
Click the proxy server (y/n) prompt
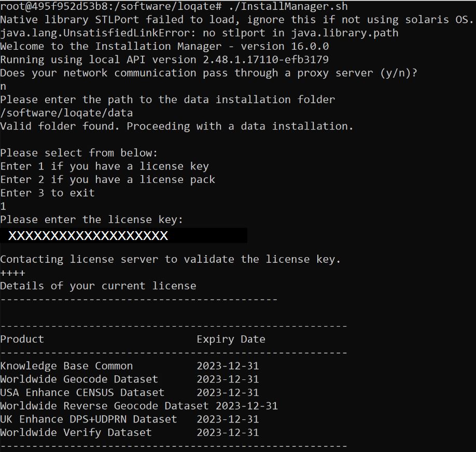tap(208, 73)
